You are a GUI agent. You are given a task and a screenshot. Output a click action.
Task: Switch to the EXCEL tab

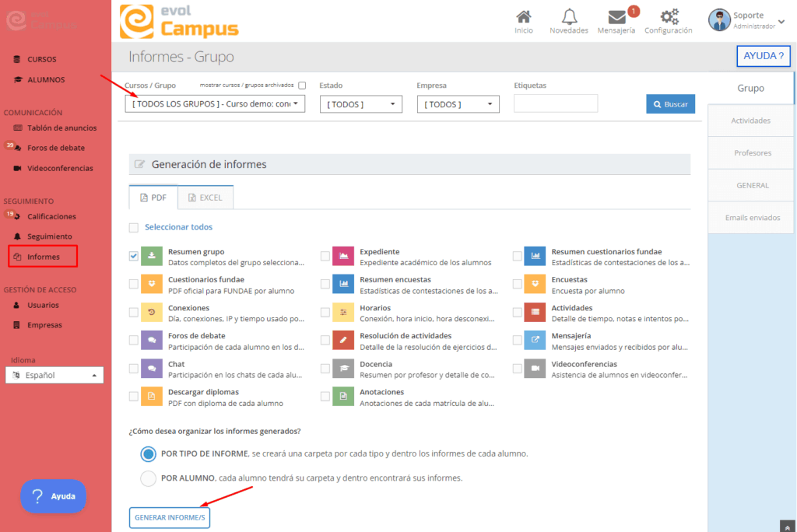pos(205,198)
